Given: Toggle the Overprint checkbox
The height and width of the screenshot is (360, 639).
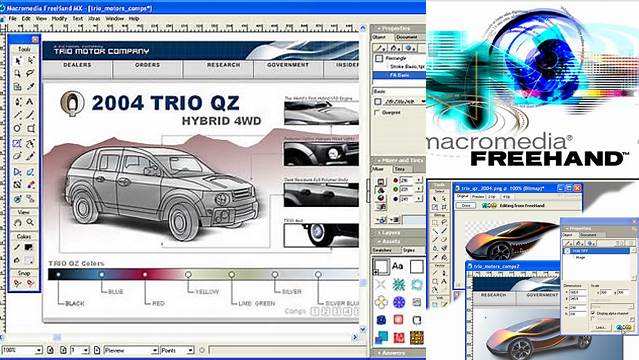Looking at the screenshot, I should click(x=377, y=113).
